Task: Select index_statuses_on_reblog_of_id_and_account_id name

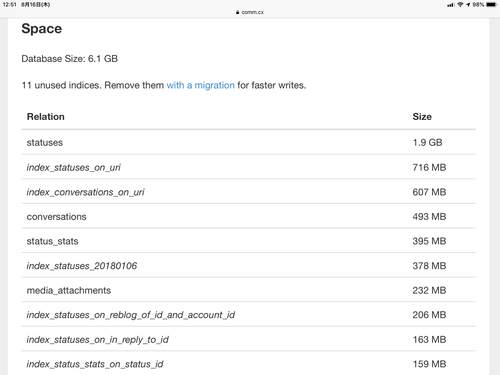Action: 131,315
